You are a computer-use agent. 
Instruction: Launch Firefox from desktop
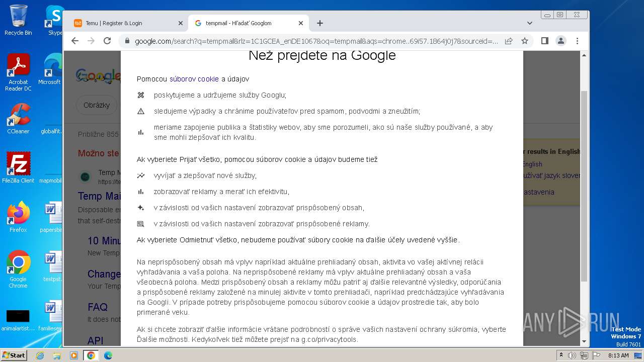pos(18,217)
